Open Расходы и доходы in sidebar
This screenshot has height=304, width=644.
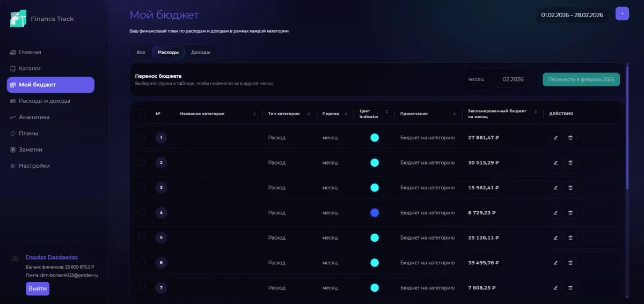(x=50, y=101)
